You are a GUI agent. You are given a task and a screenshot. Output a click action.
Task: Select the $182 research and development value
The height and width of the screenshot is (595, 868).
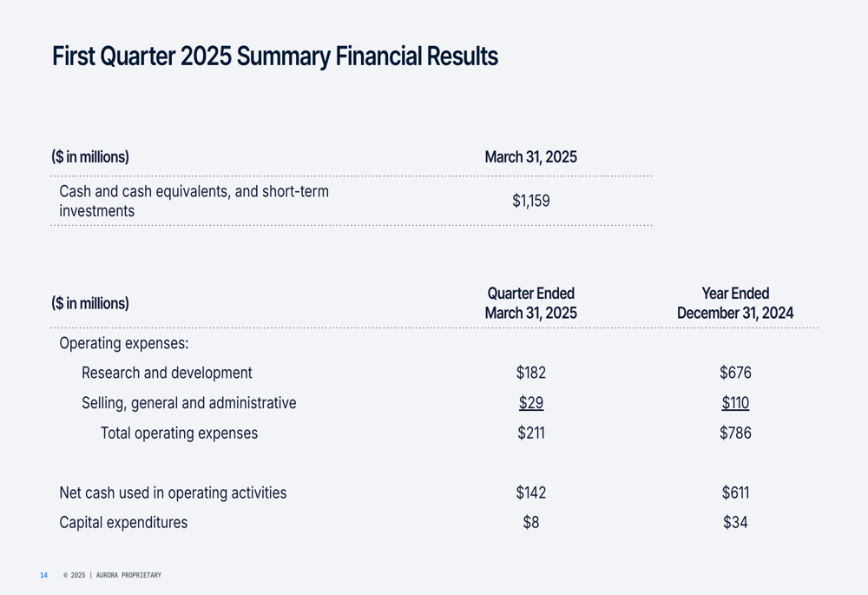pos(531,373)
